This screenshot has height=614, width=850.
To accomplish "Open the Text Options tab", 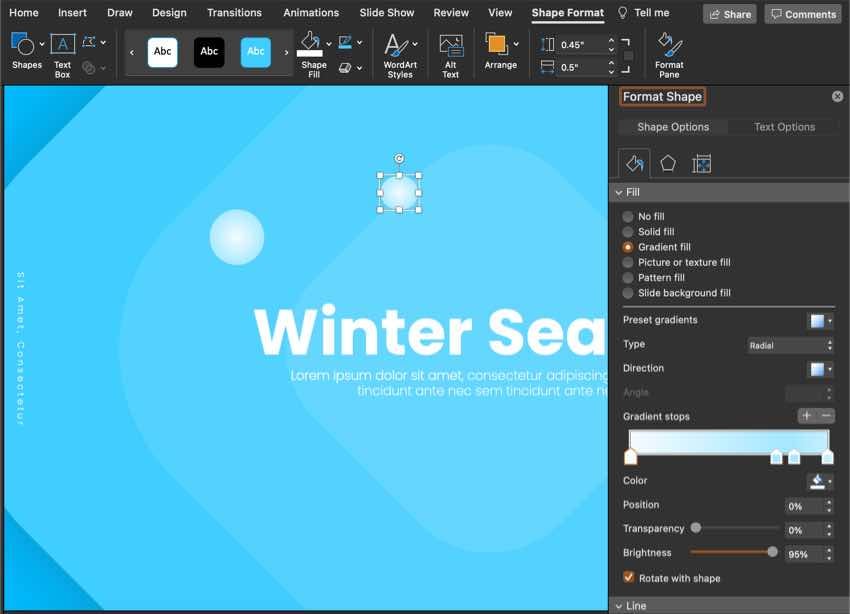I will (x=784, y=127).
